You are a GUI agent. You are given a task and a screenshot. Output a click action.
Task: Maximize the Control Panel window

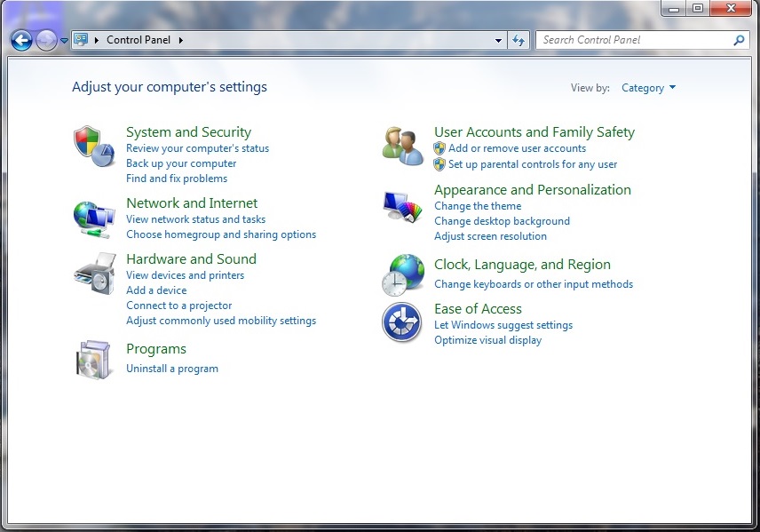[x=698, y=8]
